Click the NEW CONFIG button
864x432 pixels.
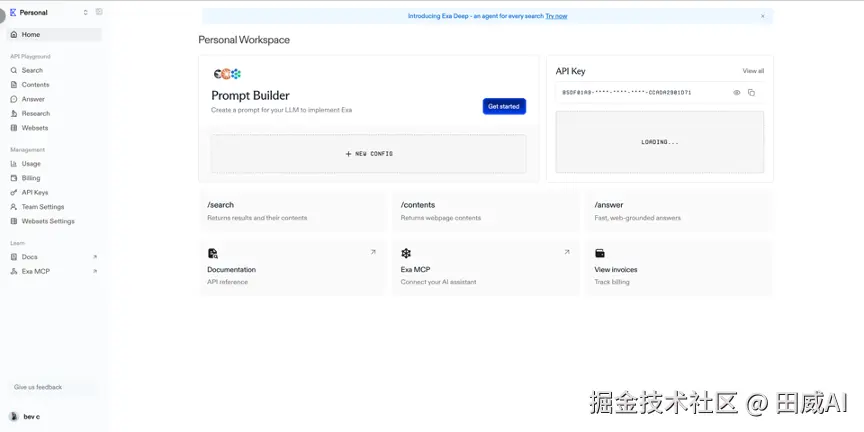click(x=369, y=154)
